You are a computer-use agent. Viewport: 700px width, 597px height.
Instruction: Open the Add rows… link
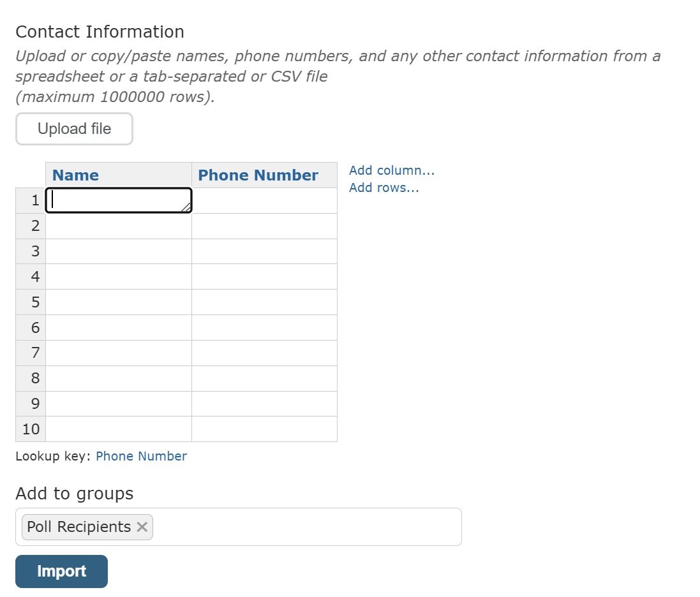pos(384,188)
